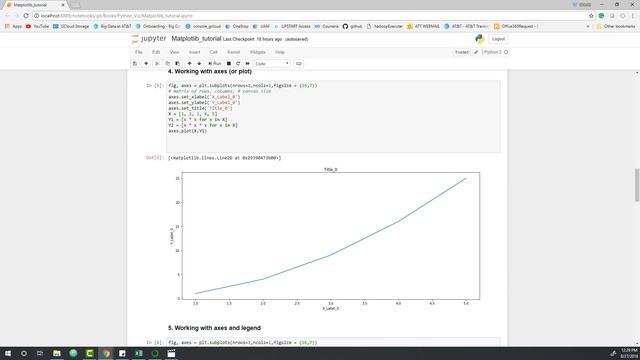Viewport: 640px width, 360px height.
Task: Cut selected cells with scissors icon
Action: 157,64
